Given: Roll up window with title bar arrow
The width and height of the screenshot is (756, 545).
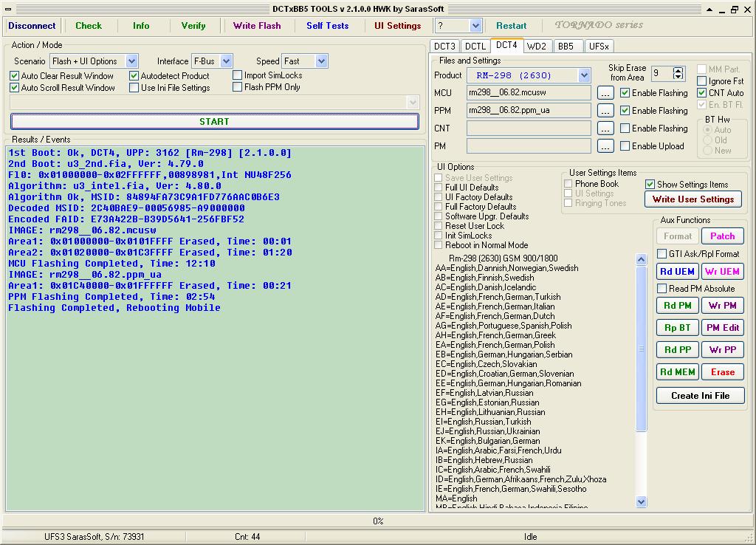Looking at the screenshot, I should (709, 9).
